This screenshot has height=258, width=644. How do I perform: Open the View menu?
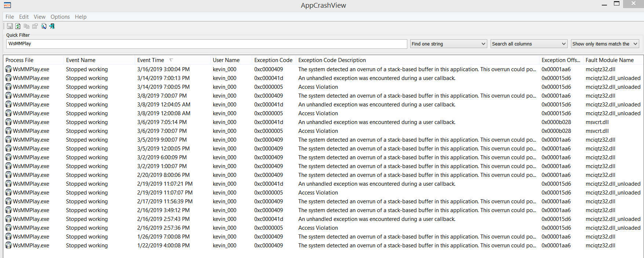40,17
